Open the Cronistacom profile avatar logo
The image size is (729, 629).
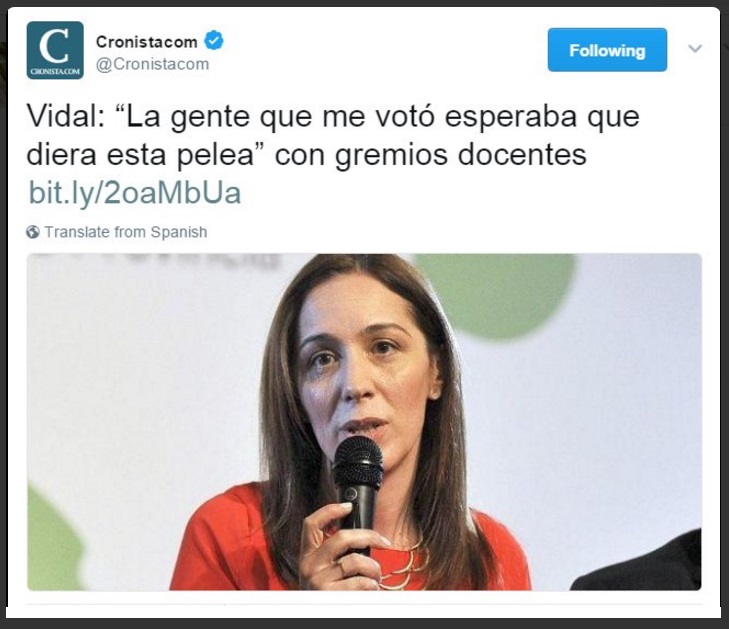click(55, 50)
